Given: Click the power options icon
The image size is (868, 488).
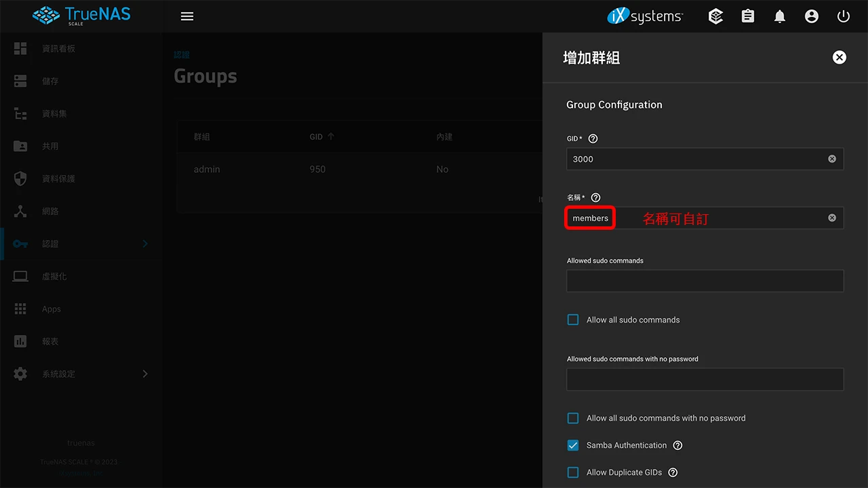Looking at the screenshot, I should click(843, 16).
